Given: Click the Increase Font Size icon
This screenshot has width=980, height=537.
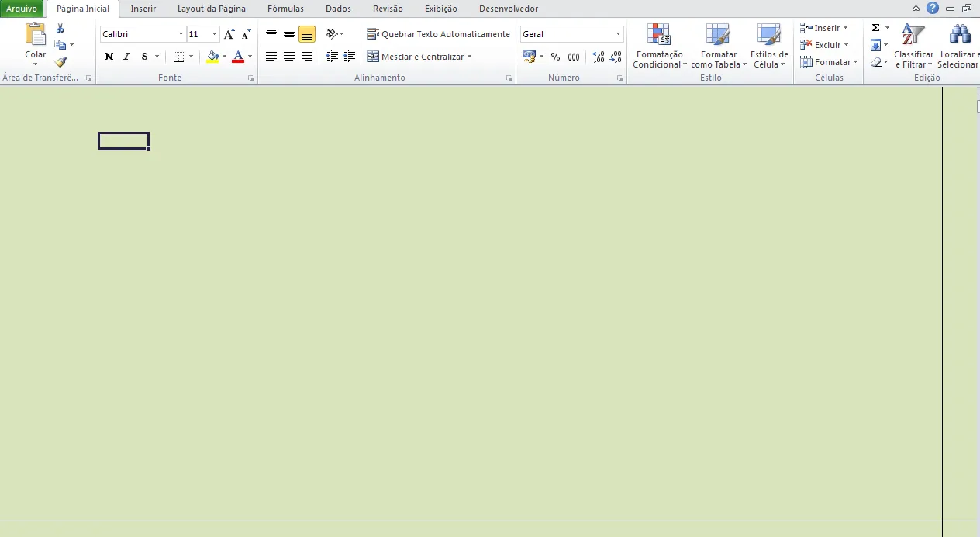Looking at the screenshot, I should (x=229, y=34).
